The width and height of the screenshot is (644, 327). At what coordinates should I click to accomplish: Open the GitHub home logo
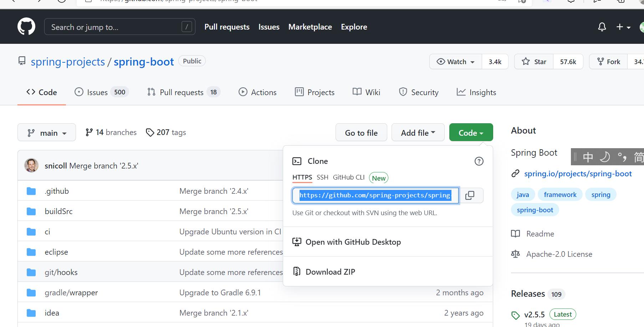pyautogui.click(x=26, y=27)
